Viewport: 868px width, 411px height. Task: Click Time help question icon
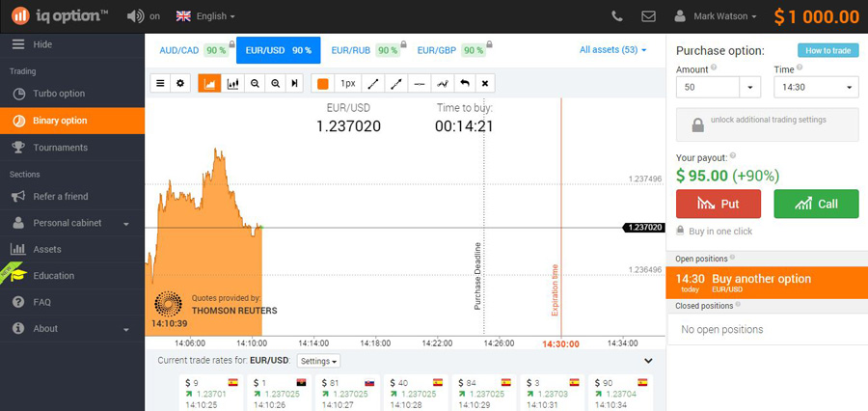pos(800,68)
